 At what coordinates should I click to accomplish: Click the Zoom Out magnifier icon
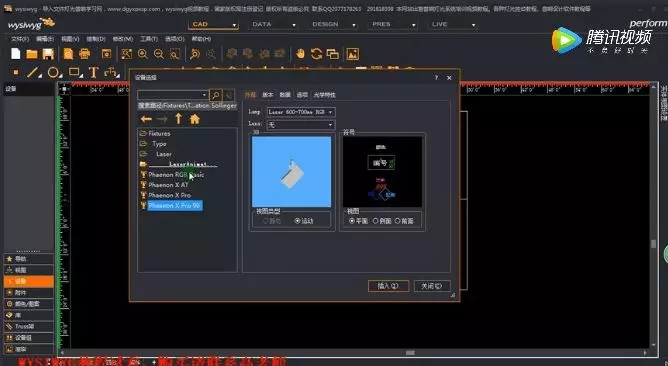point(158,54)
